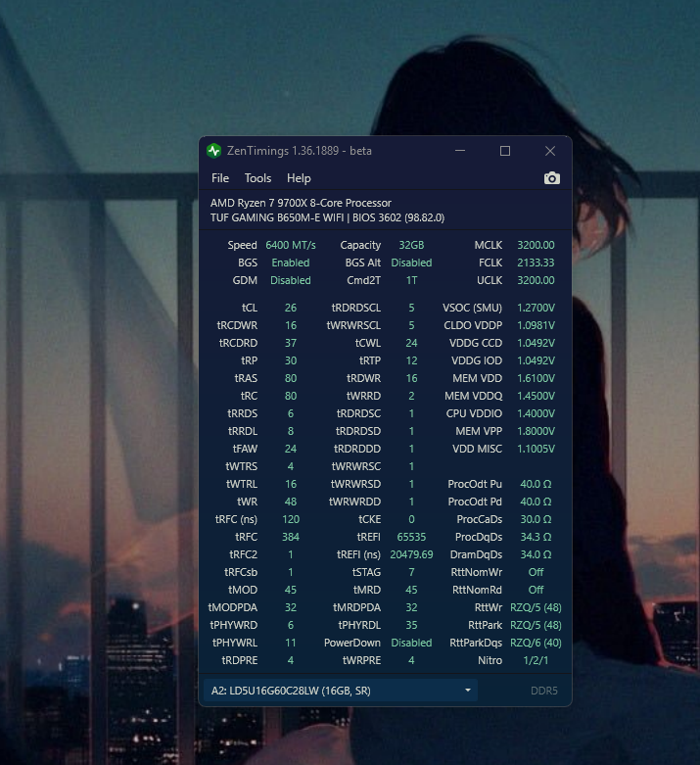This screenshot has height=765, width=700.
Task: Click the DDR5 label
Action: [544, 691]
